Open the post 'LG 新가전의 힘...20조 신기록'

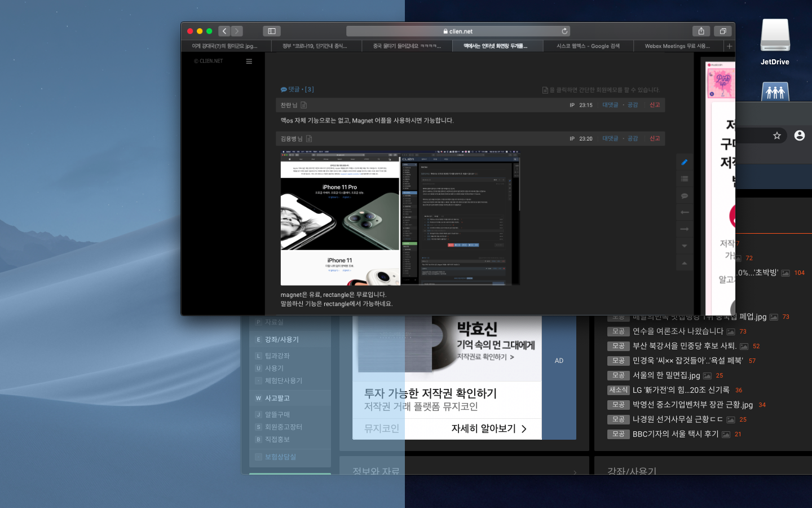point(681,390)
